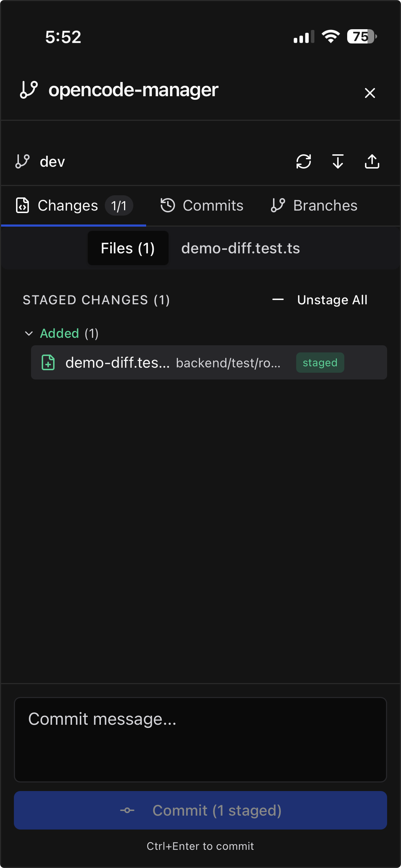Refresh the git status
Viewport: 401px width, 868px height.
pos(303,161)
